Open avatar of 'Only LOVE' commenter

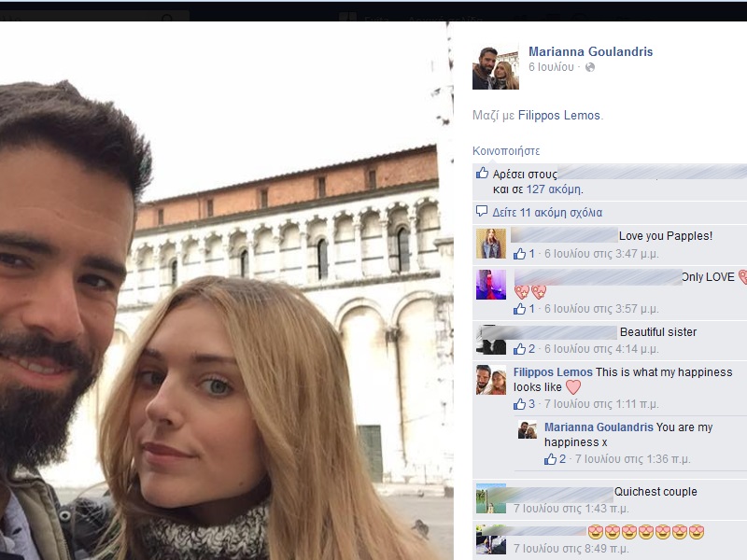tap(491, 285)
